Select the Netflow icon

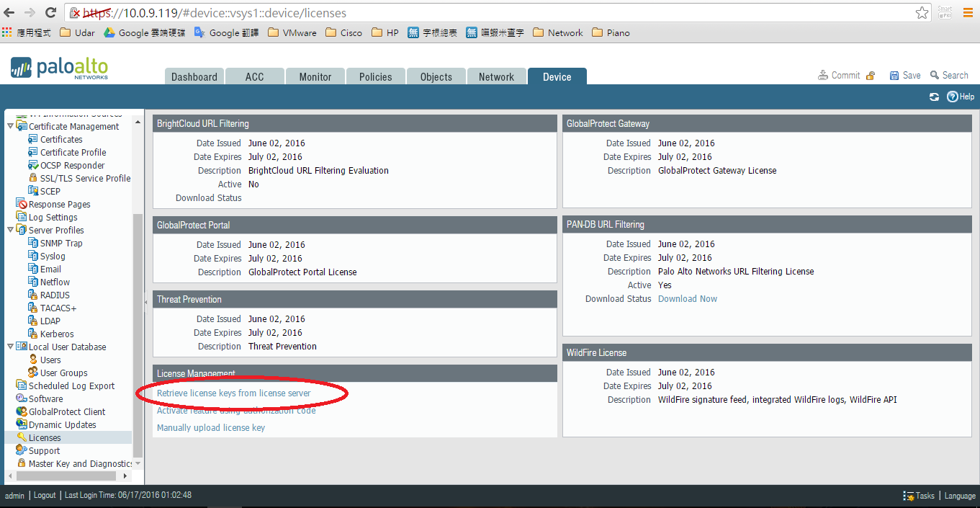[x=33, y=282]
